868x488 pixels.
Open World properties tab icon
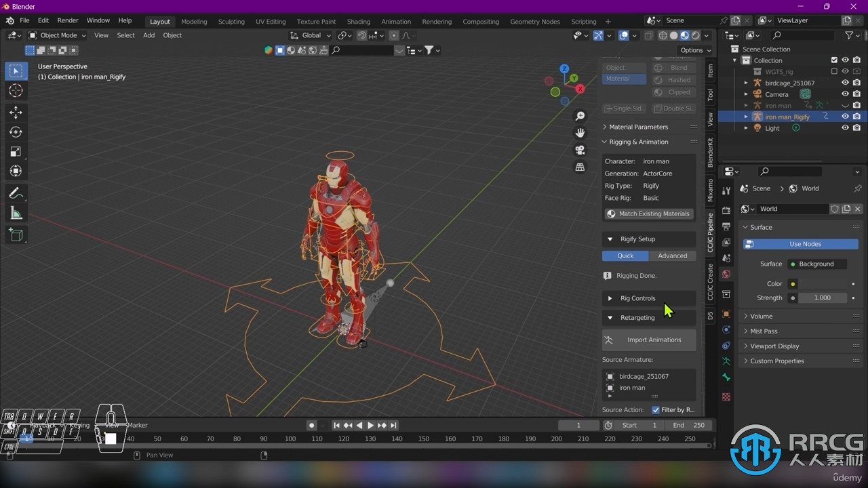[726, 274]
